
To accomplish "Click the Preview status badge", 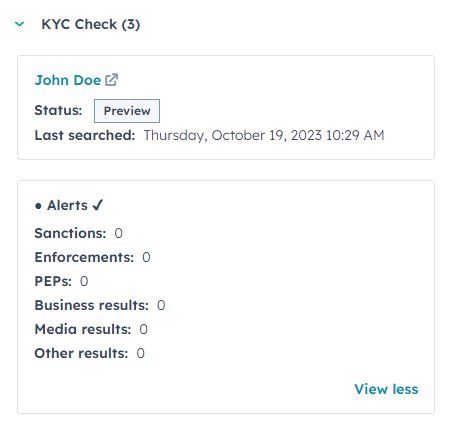I will 127,111.
